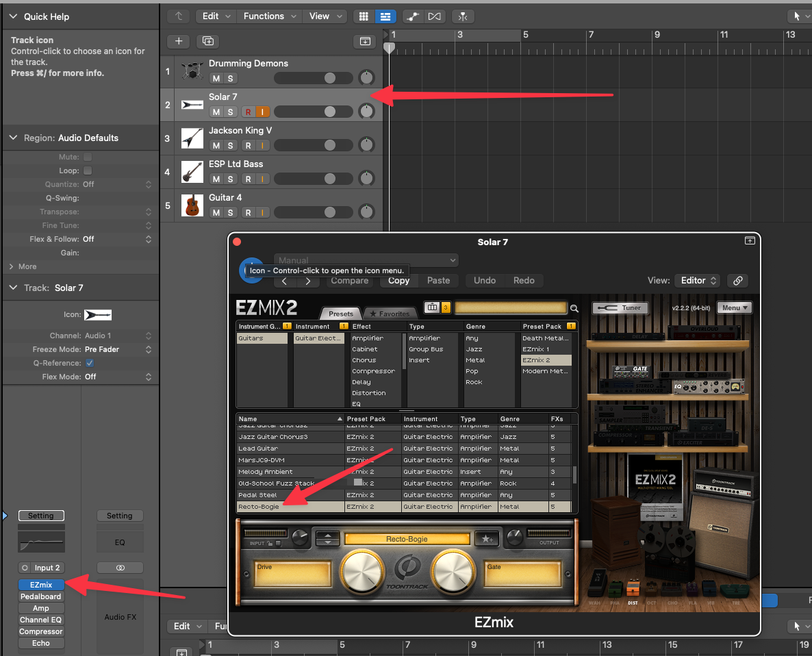Screen dimensions: 812x656
Task: Click the favorite star button beside Recto-Bogie
Action: 487,539
